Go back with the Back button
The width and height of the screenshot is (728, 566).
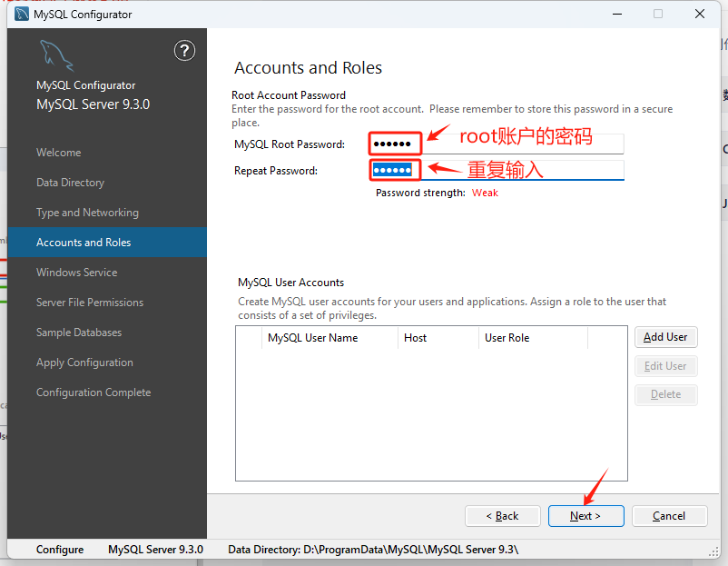coord(502,516)
